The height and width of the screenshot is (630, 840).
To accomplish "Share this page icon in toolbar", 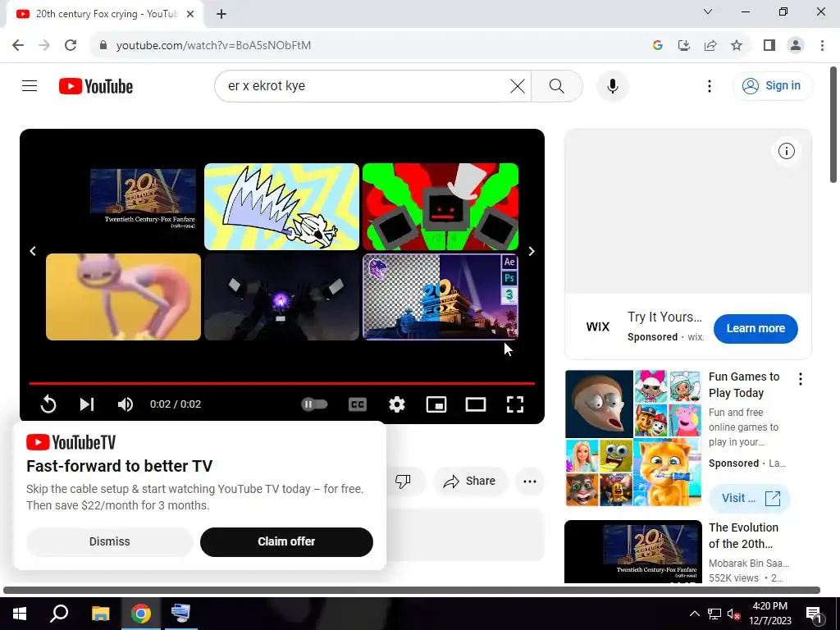I will coord(710,45).
